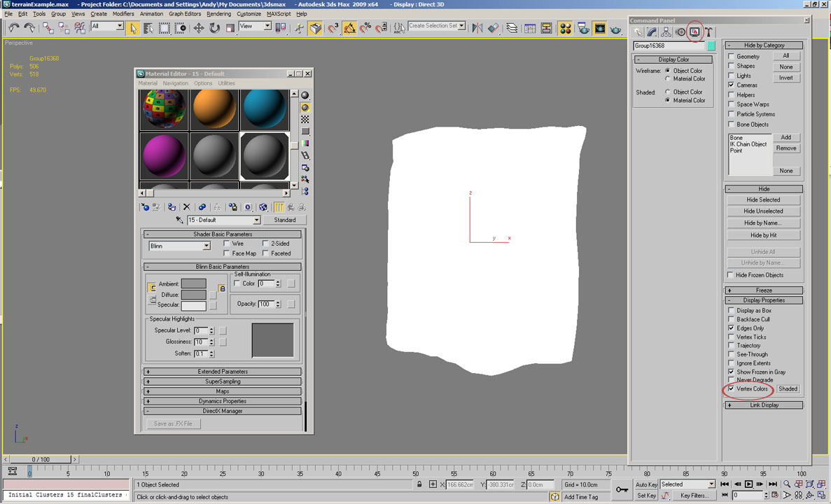The height and width of the screenshot is (504, 831).
Task: Expand the Extended Parameters rollout
Action: (x=223, y=372)
